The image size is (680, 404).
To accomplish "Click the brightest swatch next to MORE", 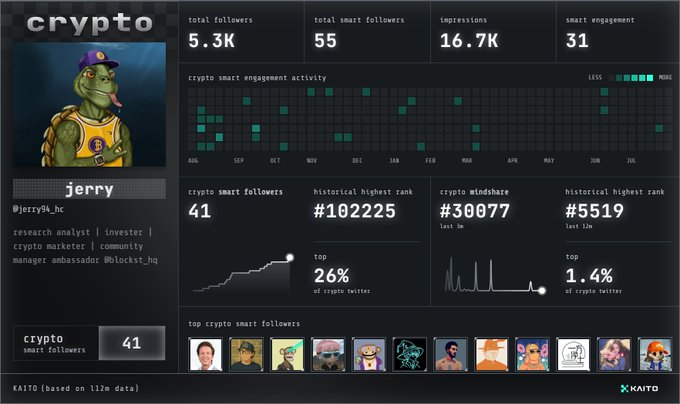I will pyautogui.click(x=650, y=78).
